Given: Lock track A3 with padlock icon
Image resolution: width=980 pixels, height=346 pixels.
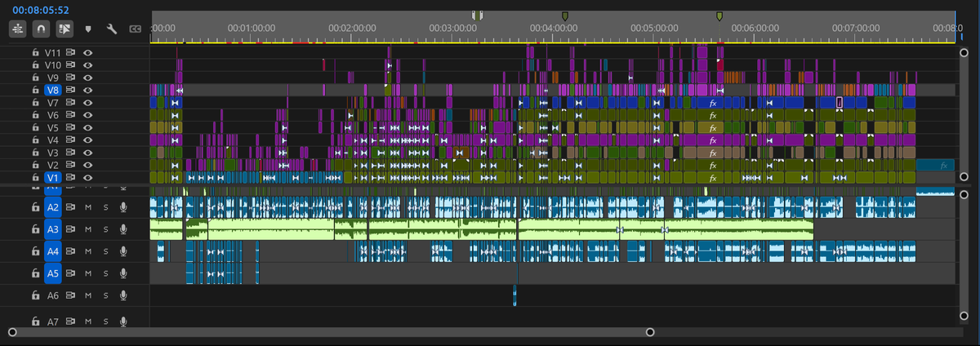Looking at the screenshot, I should pyautogui.click(x=35, y=229).
